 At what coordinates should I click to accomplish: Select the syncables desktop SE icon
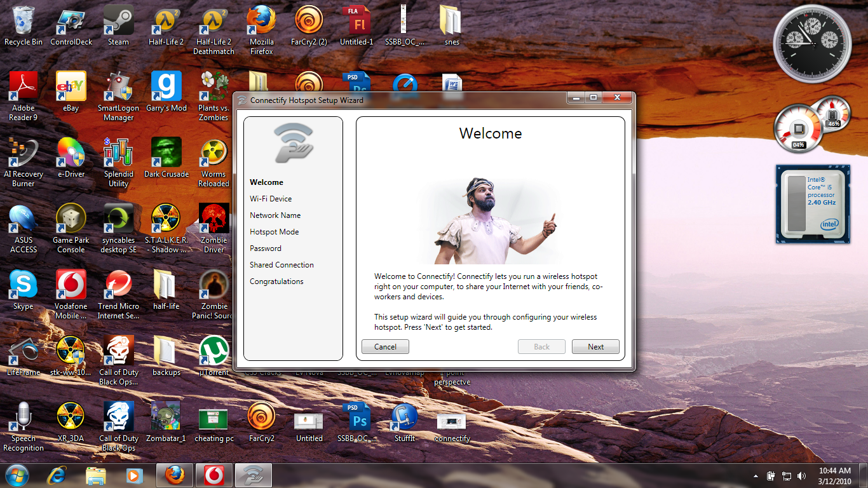[118, 229]
